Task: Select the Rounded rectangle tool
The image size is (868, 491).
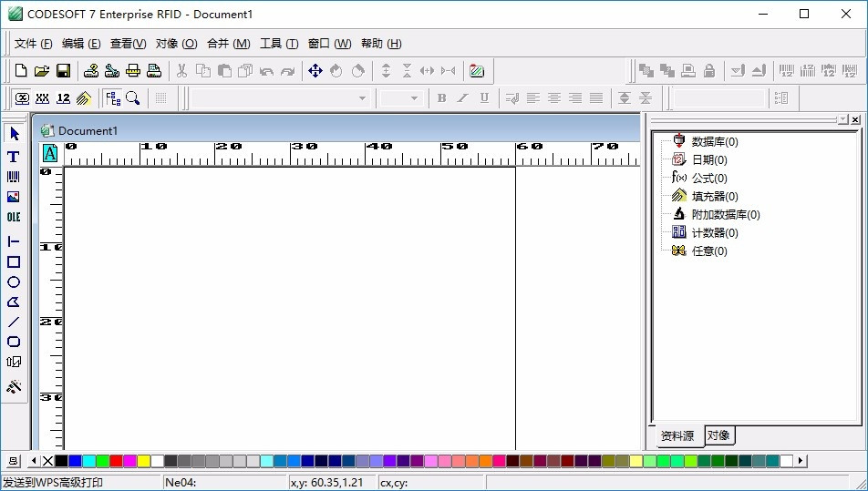Action: pos(14,342)
